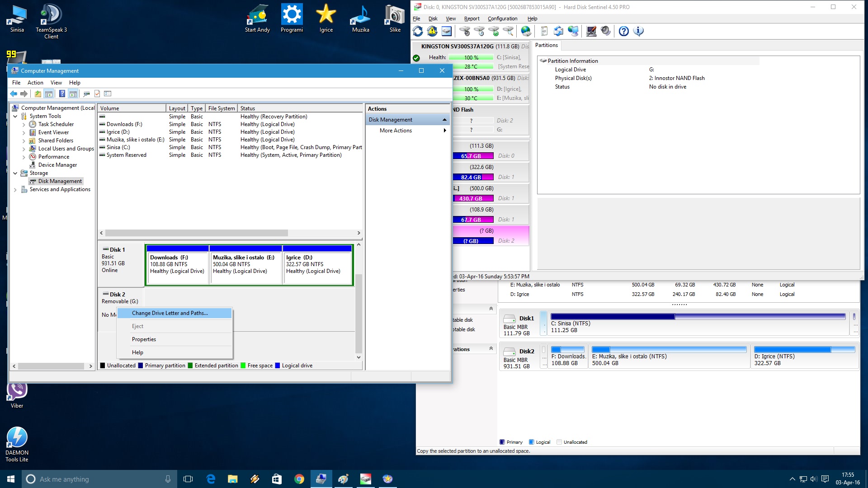This screenshot has height=488, width=868.
Task: Click the 100 % health bar of KINGSTON disk
Action: 471,57
